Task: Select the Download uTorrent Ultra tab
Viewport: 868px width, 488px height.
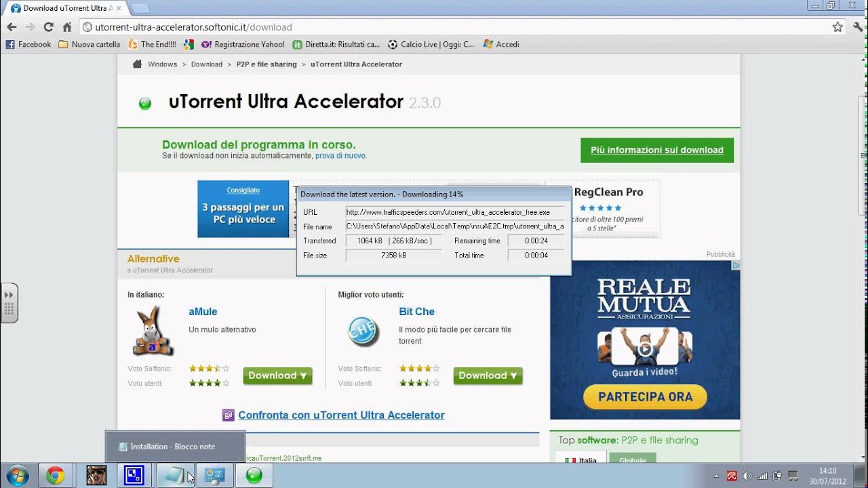Action: point(66,8)
